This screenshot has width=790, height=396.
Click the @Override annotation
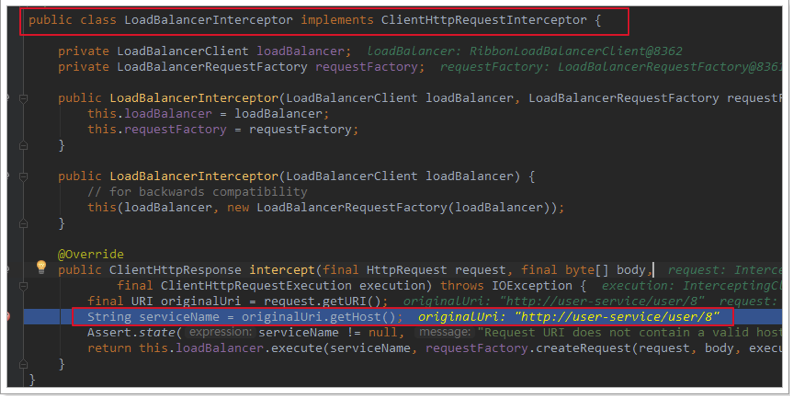91,254
